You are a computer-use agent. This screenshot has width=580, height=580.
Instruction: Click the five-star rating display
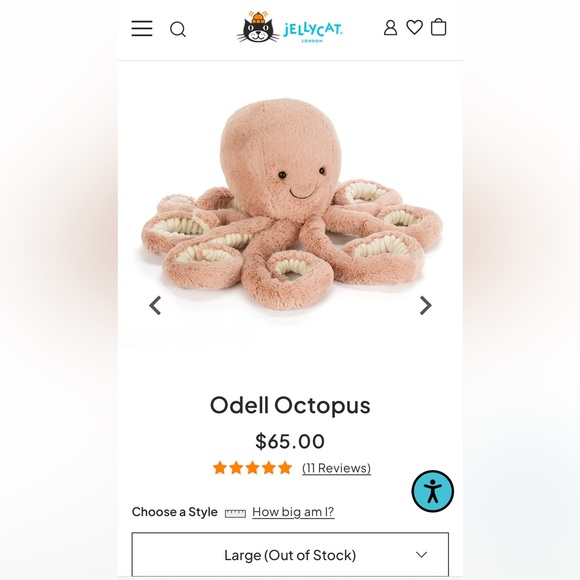pyautogui.click(x=252, y=468)
